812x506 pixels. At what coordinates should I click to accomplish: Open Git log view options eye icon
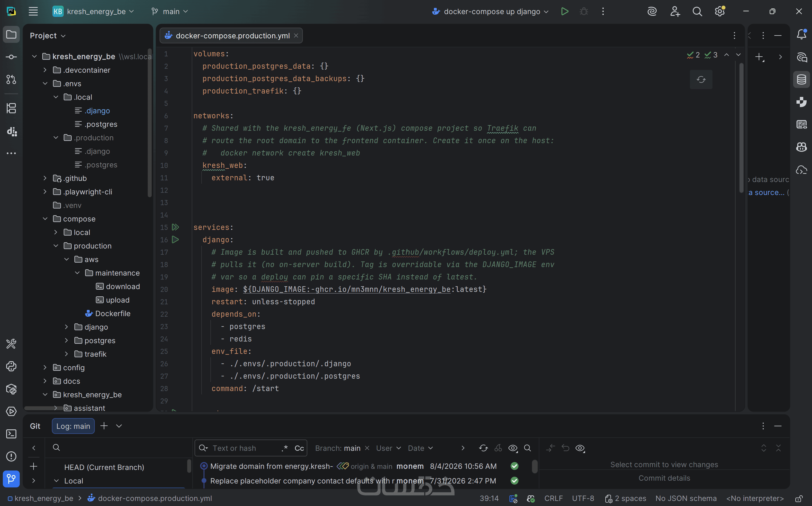tap(513, 448)
